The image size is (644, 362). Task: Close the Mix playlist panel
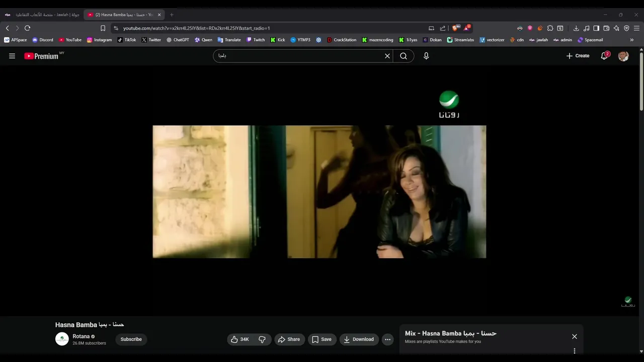[x=575, y=336]
